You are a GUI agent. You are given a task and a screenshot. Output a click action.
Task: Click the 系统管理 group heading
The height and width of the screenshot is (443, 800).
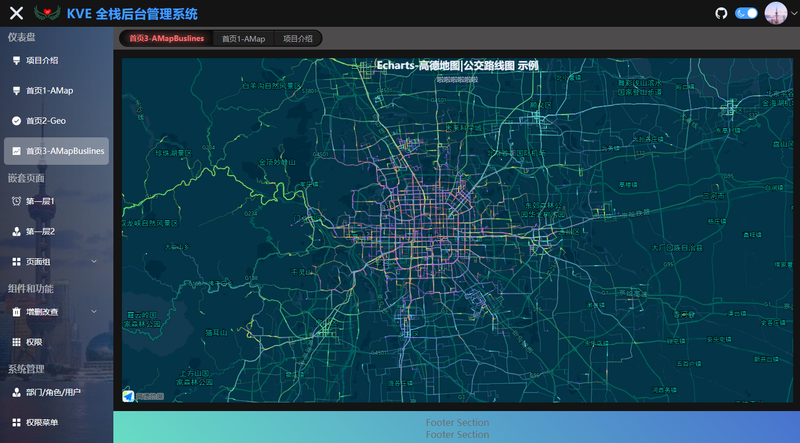pos(26,368)
